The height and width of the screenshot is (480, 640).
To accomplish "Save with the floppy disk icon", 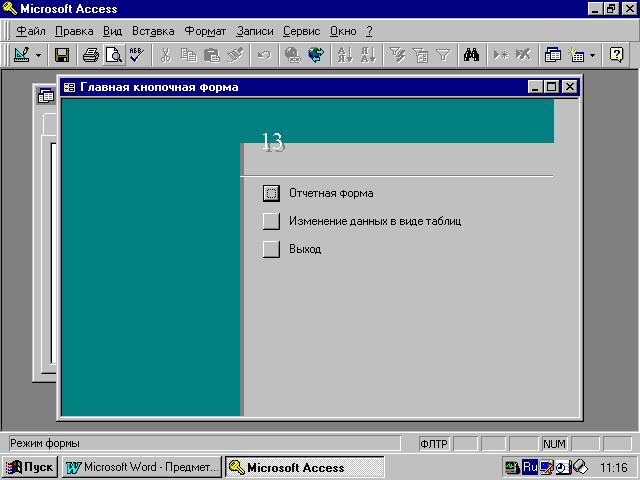I will coord(62,55).
